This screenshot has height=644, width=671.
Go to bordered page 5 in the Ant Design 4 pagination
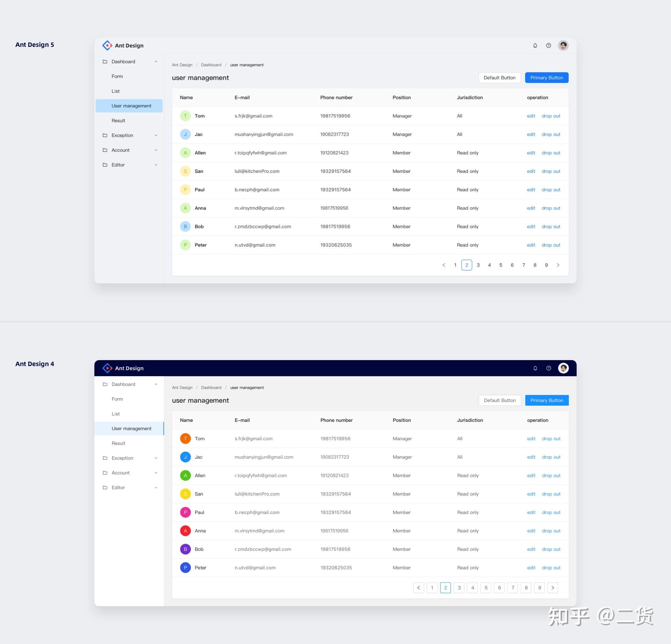(x=486, y=588)
